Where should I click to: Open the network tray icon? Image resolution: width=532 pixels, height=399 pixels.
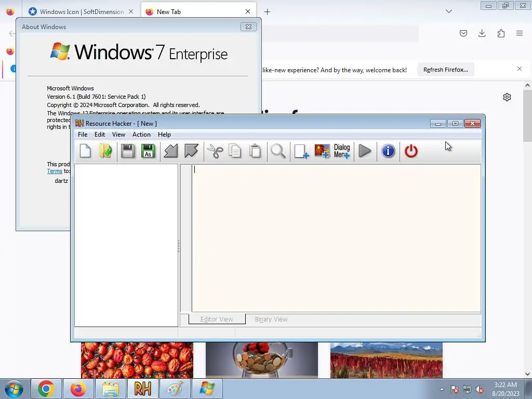pos(467,390)
